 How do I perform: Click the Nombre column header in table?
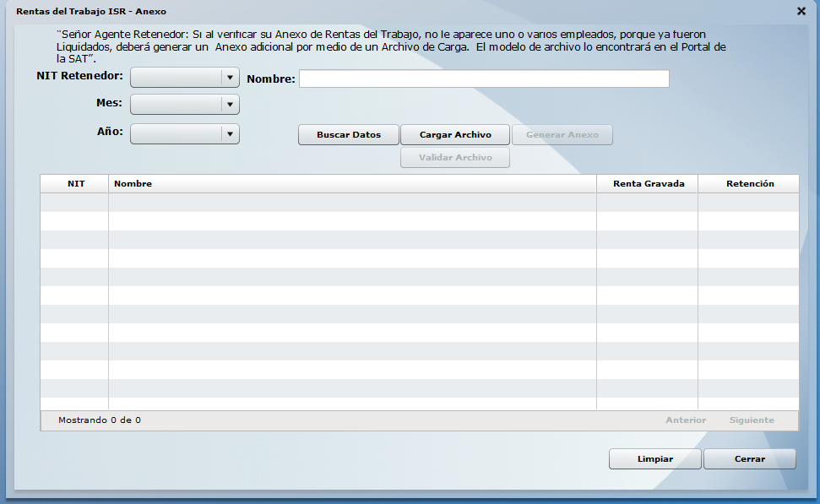coord(352,184)
